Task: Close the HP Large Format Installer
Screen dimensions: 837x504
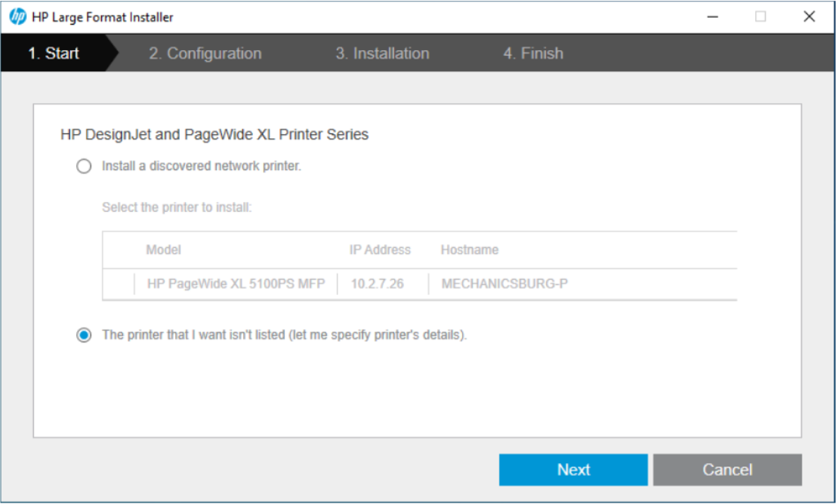Action: 809,17
